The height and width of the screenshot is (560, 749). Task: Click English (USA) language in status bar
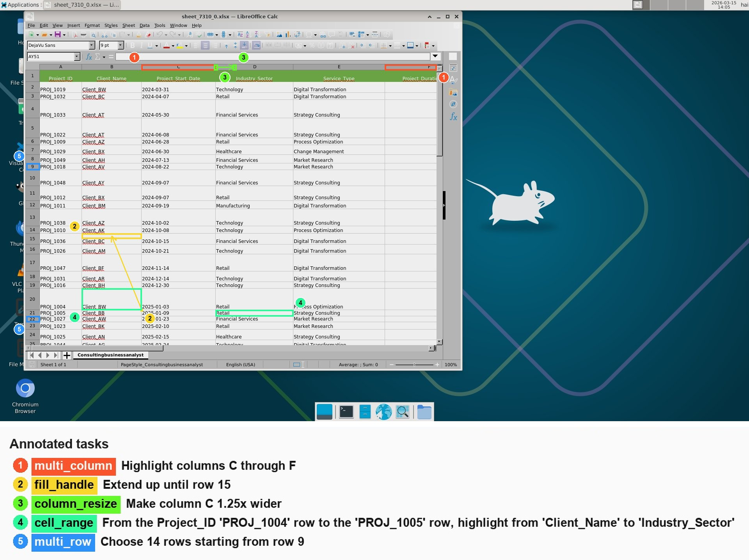241,365
